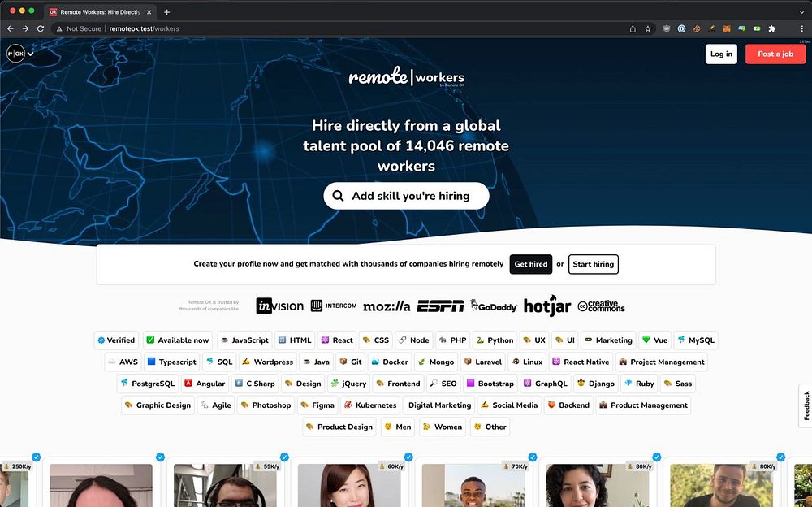Open the Feedback side tab
The image size is (812, 507).
tap(806, 405)
